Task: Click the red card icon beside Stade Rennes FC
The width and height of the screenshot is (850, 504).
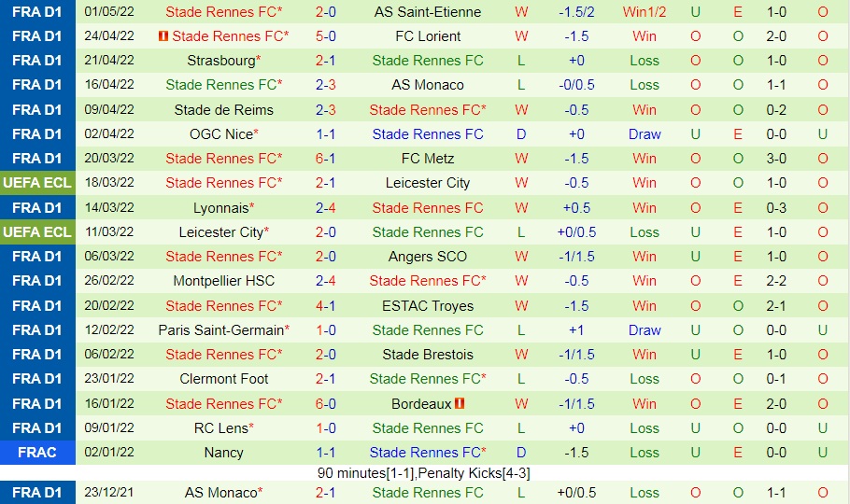Action: coord(163,36)
